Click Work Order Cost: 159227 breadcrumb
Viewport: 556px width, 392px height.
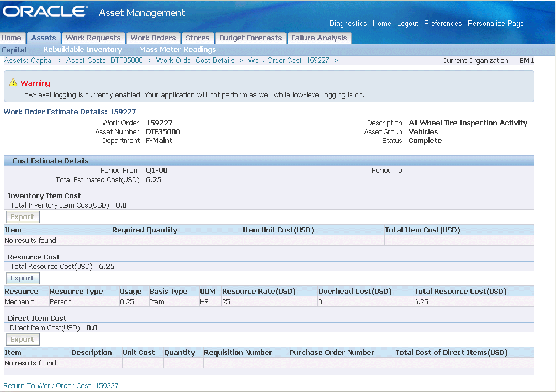point(289,61)
